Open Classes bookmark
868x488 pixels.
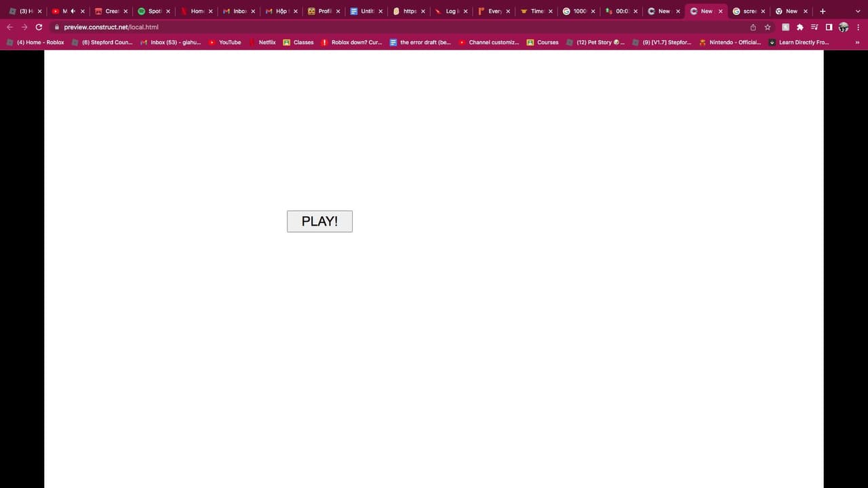point(298,42)
